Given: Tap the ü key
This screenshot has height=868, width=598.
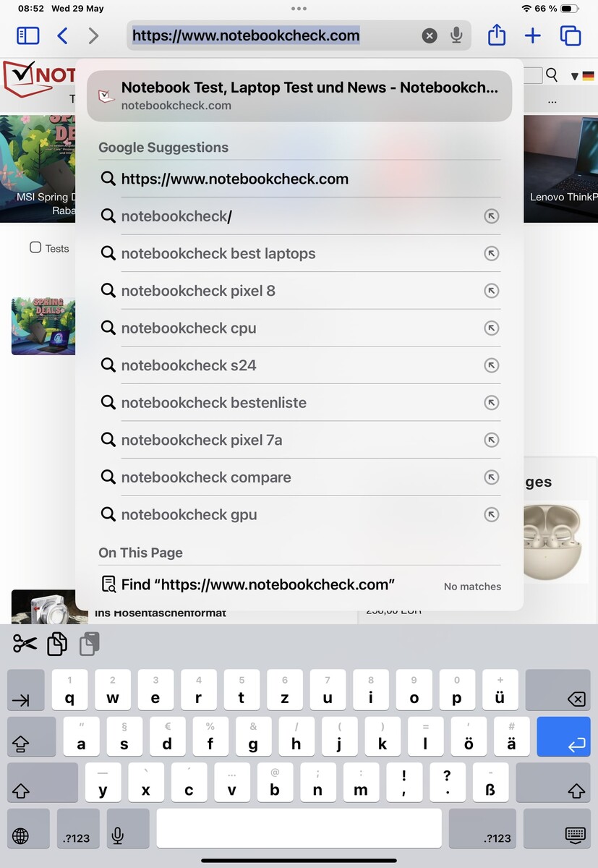Looking at the screenshot, I should coord(500,690).
